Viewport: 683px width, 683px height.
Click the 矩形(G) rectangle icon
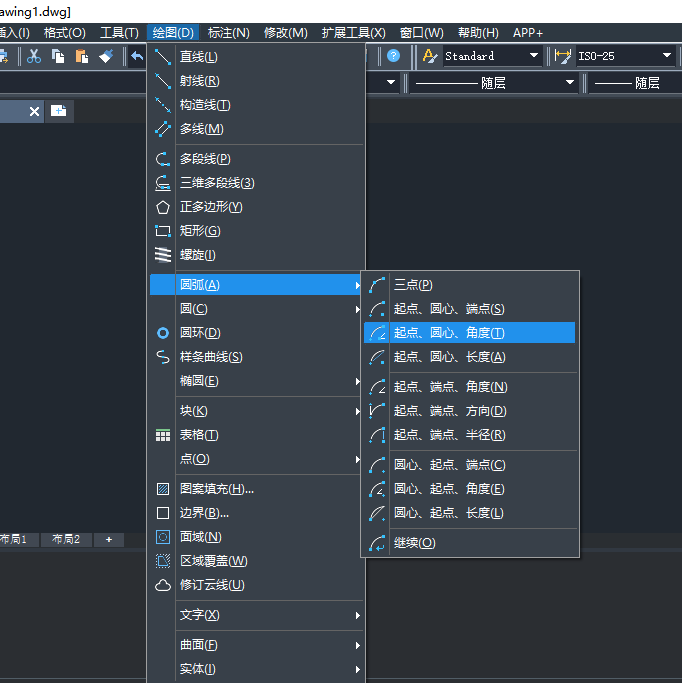click(x=163, y=231)
